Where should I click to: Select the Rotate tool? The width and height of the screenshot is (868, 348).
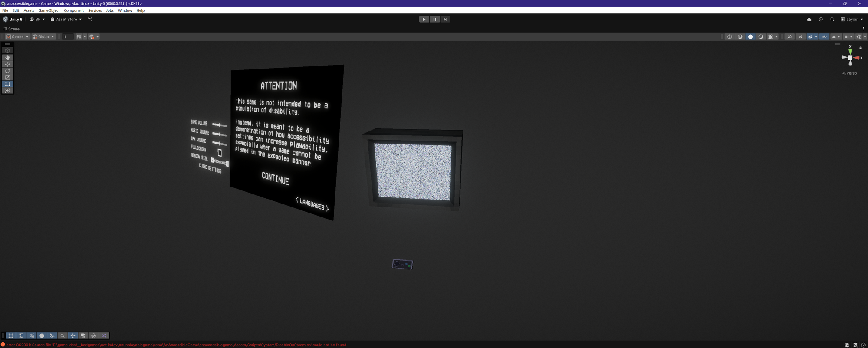[7, 71]
